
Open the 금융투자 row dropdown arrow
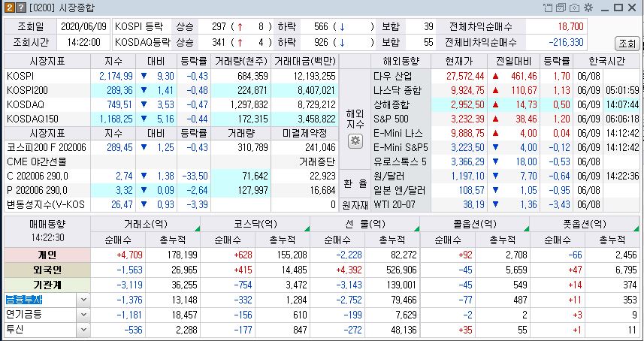pyautogui.click(x=83, y=300)
